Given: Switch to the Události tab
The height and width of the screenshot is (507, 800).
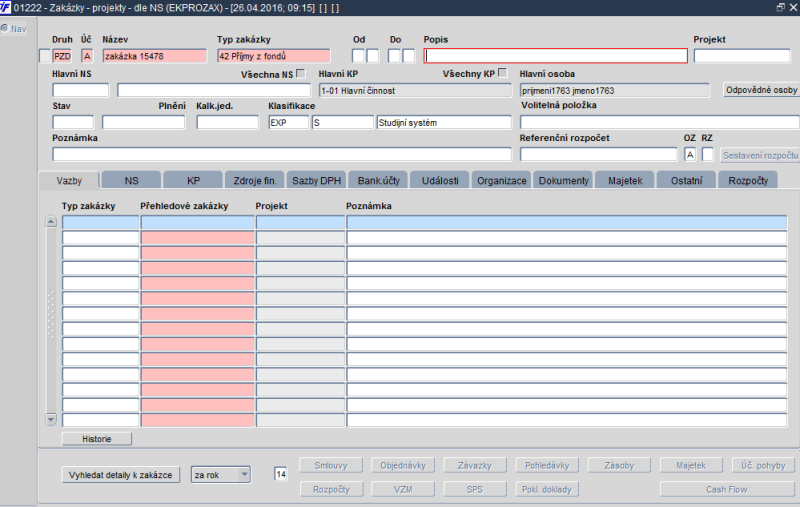Looking at the screenshot, I should (440, 181).
